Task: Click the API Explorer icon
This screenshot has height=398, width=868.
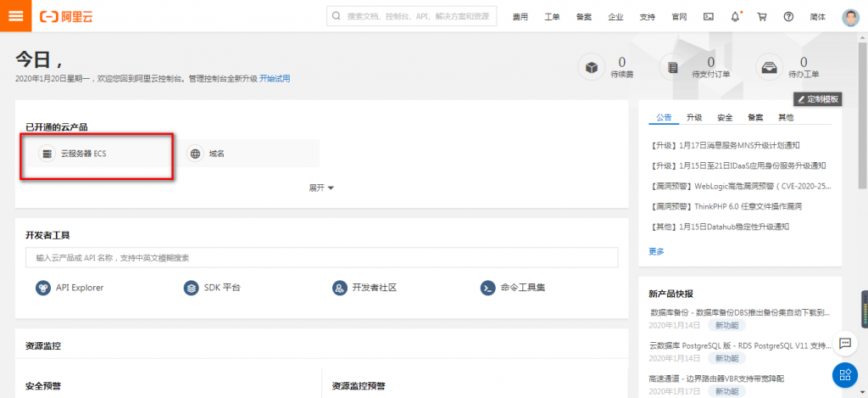Action: 43,288
